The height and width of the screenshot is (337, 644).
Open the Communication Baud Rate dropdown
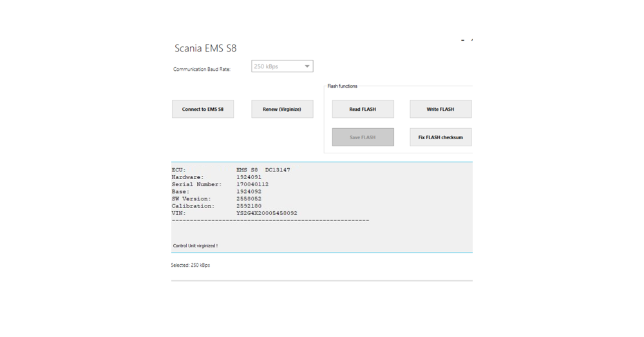click(282, 66)
